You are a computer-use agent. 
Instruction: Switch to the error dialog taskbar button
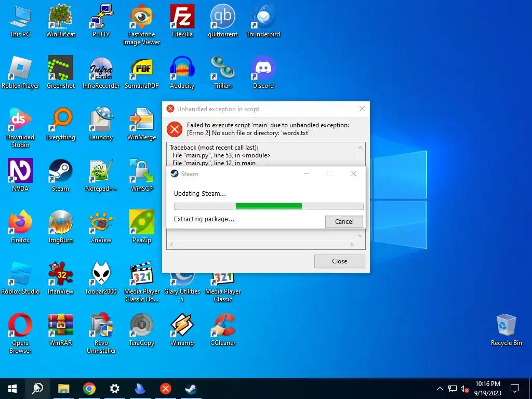point(166,389)
